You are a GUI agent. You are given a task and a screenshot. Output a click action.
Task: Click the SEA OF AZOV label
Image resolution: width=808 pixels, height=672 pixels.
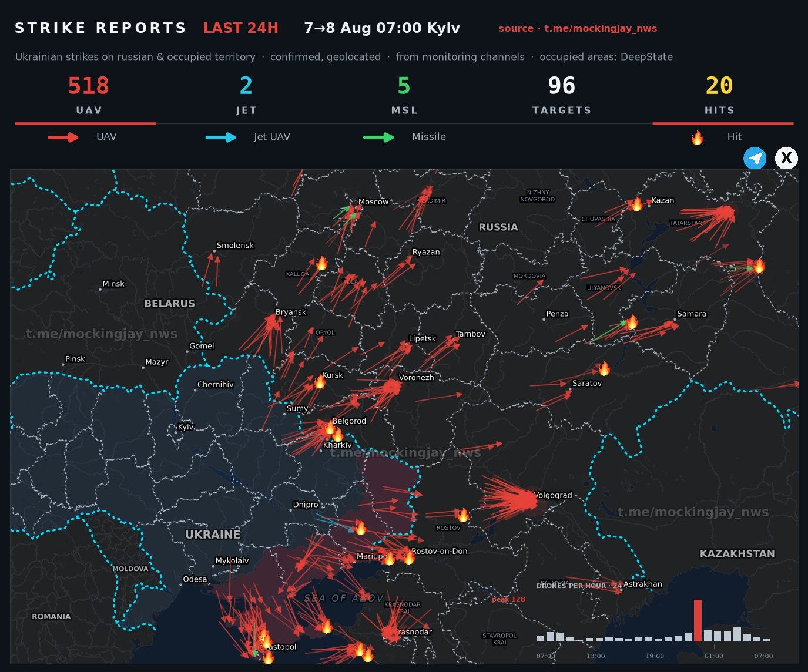(344, 598)
